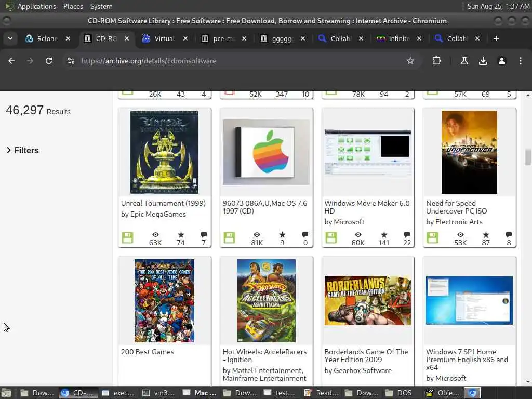Close the Virtual tab
The width and height of the screenshot is (532, 399).
point(185,38)
